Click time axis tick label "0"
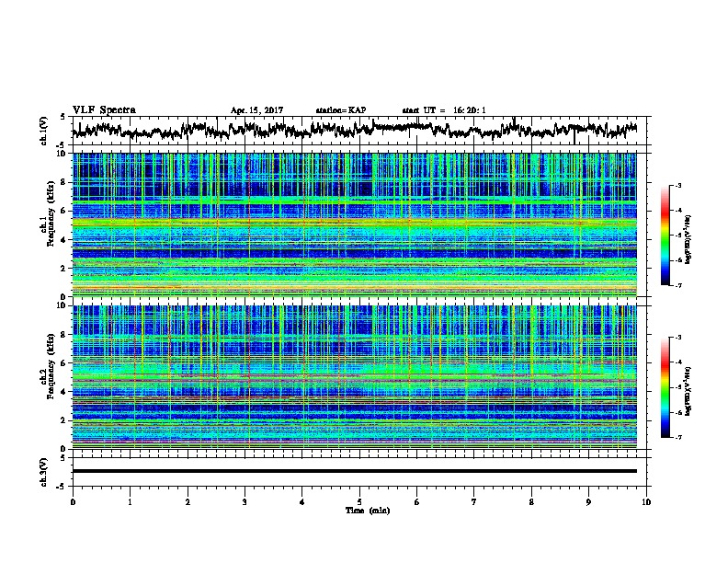 pyautogui.click(x=73, y=502)
